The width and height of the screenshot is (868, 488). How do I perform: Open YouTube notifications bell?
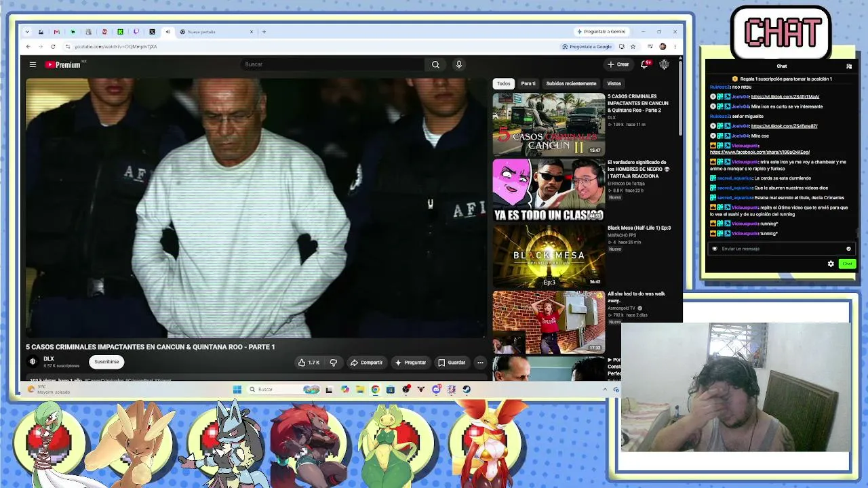tap(644, 64)
